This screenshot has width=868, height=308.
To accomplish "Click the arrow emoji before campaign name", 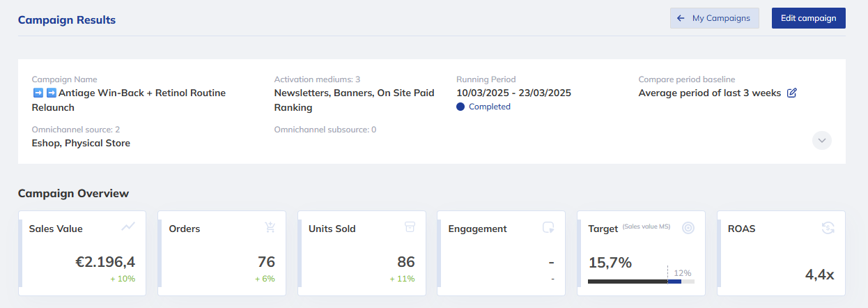I will point(38,93).
